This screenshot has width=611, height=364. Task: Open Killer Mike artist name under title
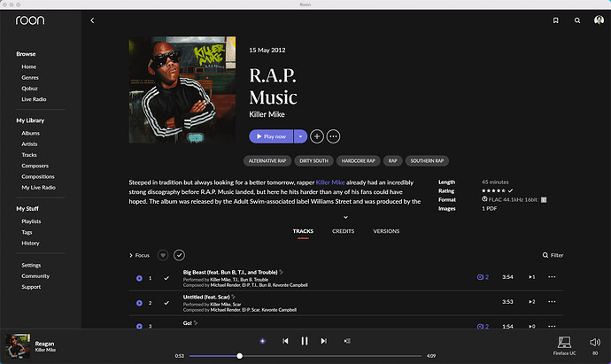coord(267,114)
